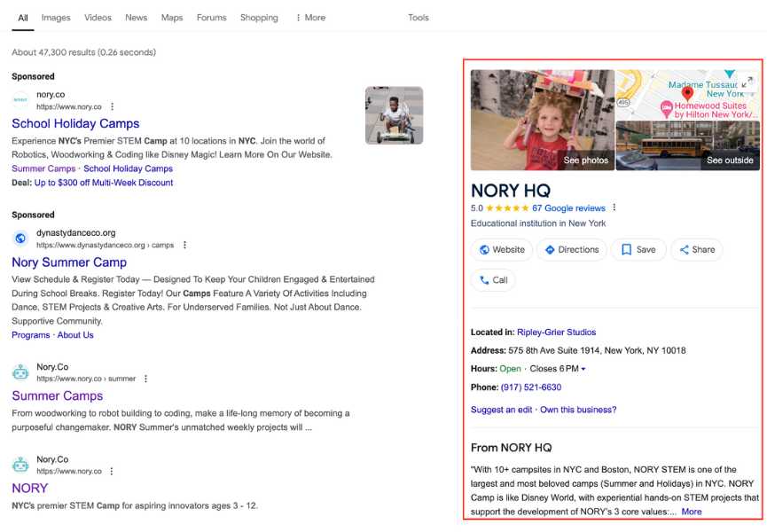Open three-dot menu next to nory.co ad

[112, 106]
